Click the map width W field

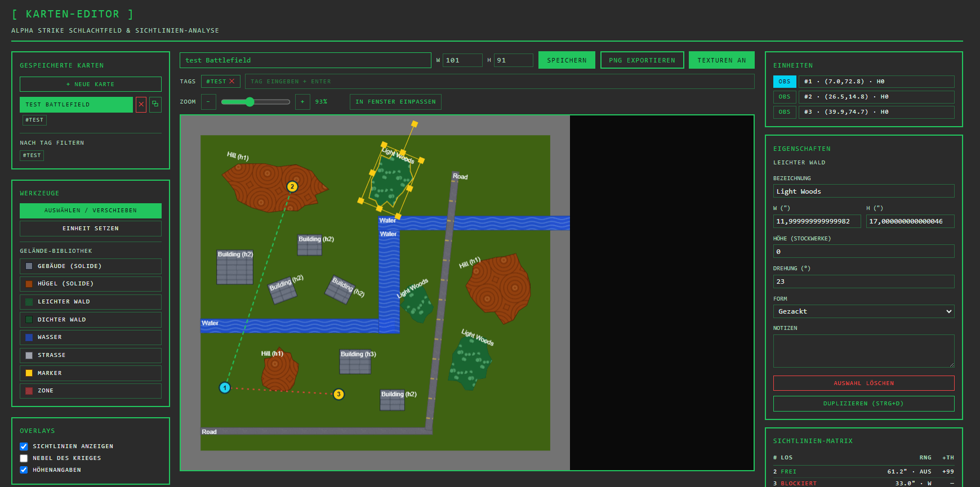[x=463, y=60]
